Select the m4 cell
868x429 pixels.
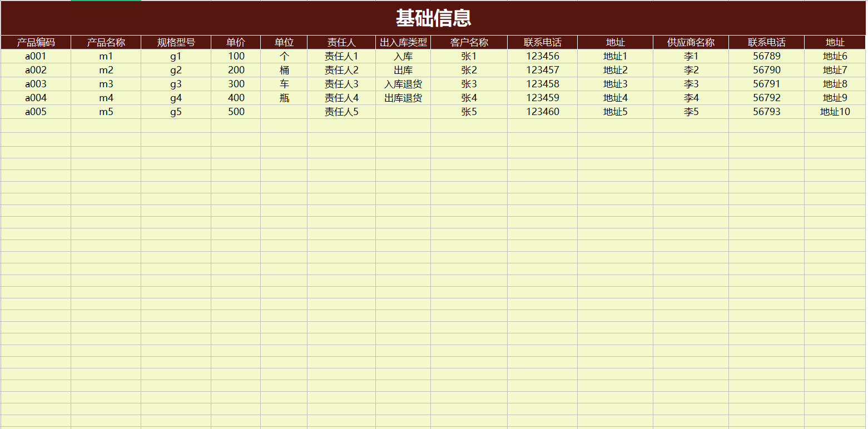click(x=106, y=98)
